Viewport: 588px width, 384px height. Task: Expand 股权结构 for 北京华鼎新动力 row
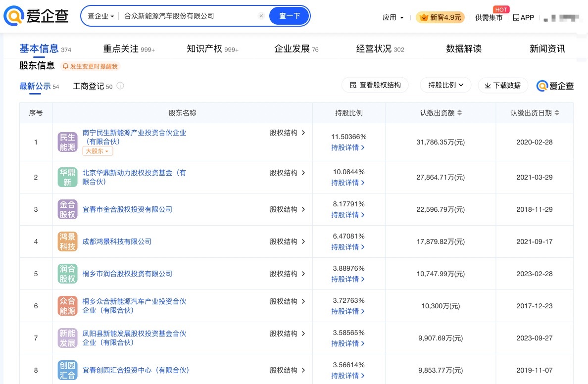tap(287, 173)
